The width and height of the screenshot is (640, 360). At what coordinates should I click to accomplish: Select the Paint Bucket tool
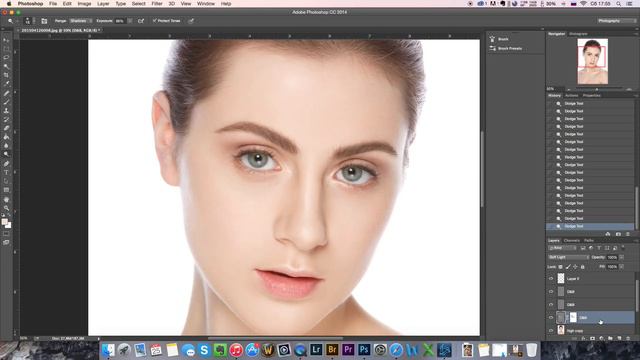point(6,137)
